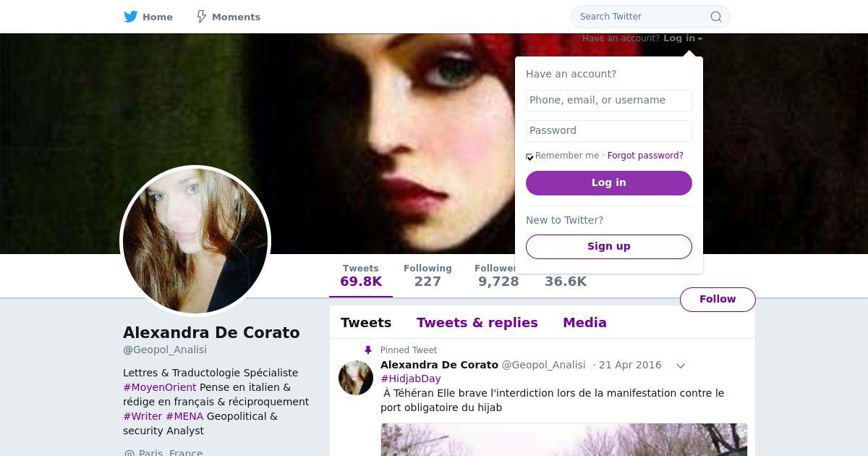Click the Twitter bird Home icon
The height and width of the screenshot is (456, 868).
click(x=131, y=17)
